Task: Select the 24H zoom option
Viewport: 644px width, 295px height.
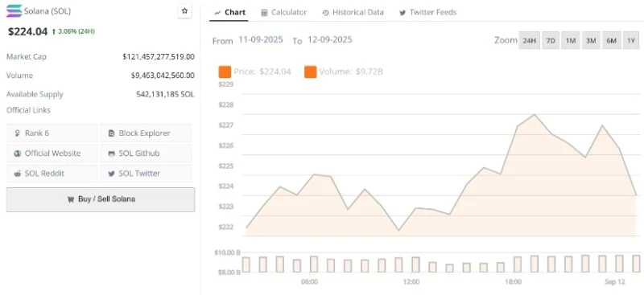Action: point(530,41)
